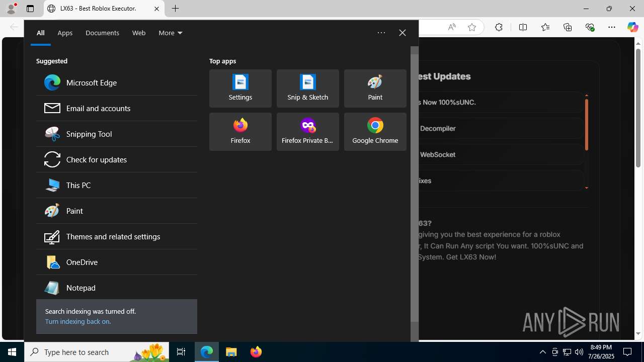
Task: Show hidden system tray icons
Action: pos(542,352)
